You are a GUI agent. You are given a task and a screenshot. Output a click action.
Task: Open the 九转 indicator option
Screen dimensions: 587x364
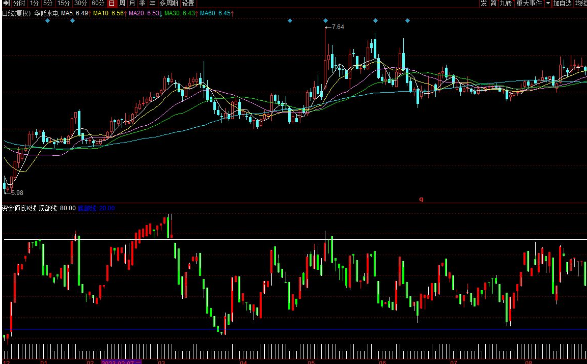[505, 3]
